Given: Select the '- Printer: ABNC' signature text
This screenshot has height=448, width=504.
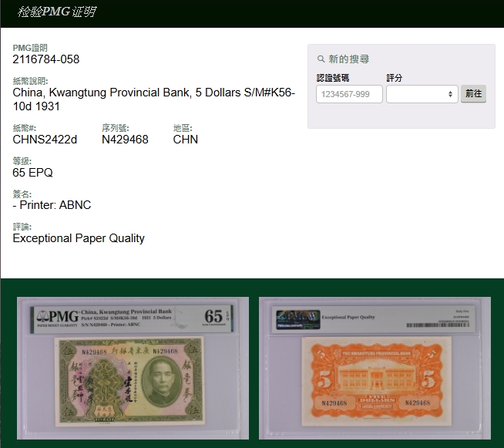Looking at the screenshot, I should [52, 205].
